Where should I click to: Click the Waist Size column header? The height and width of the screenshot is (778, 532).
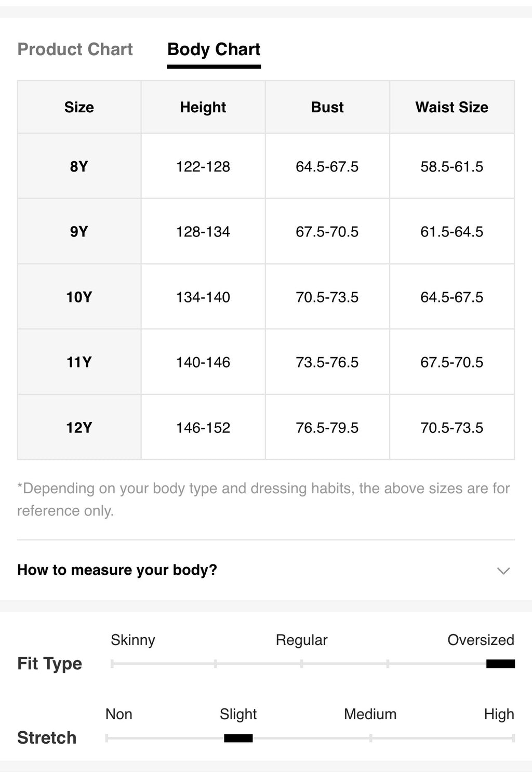click(452, 107)
